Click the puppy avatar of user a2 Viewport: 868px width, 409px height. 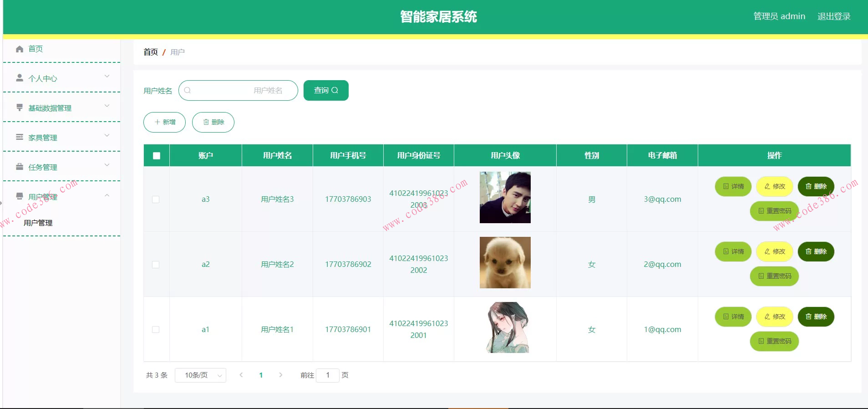pos(505,262)
